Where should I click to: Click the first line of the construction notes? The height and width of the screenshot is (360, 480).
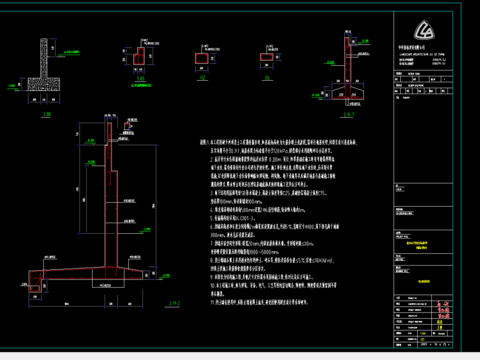(x=278, y=142)
